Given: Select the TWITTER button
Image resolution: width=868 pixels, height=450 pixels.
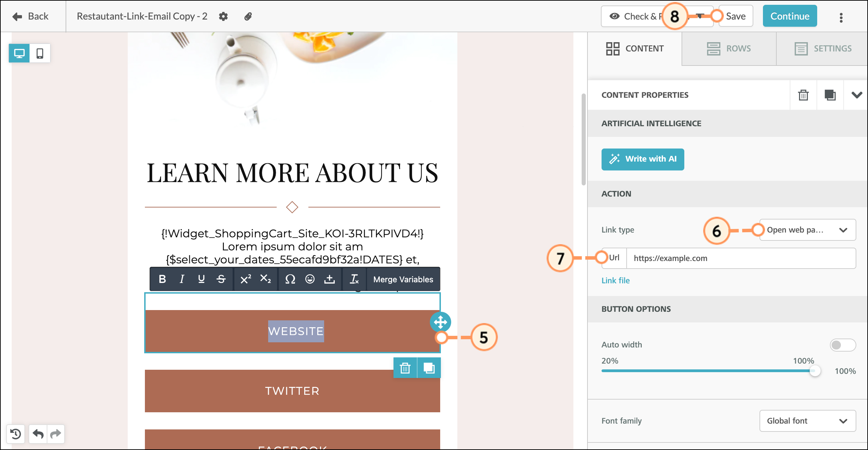Looking at the screenshot, I should click(x=293, y=391).
